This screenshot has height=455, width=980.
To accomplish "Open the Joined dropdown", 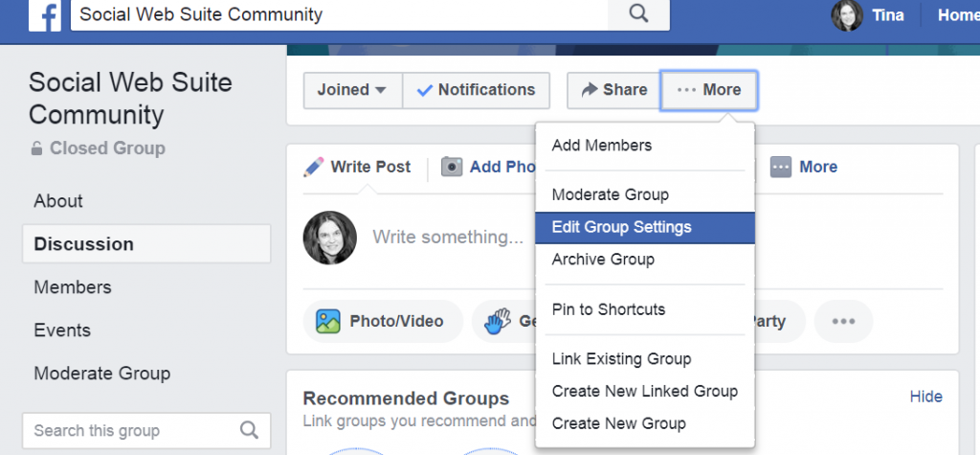I will click(x=352, y=90).
